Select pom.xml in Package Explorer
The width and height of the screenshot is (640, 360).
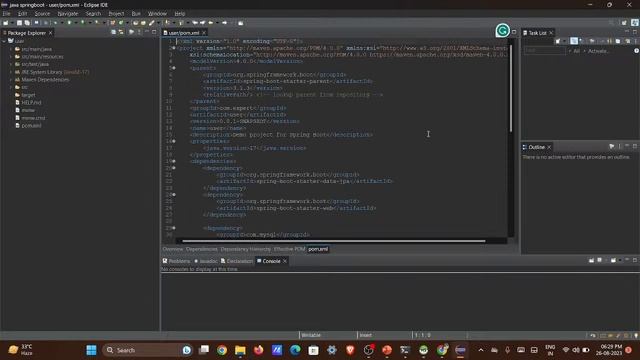(x=31, y=126)
